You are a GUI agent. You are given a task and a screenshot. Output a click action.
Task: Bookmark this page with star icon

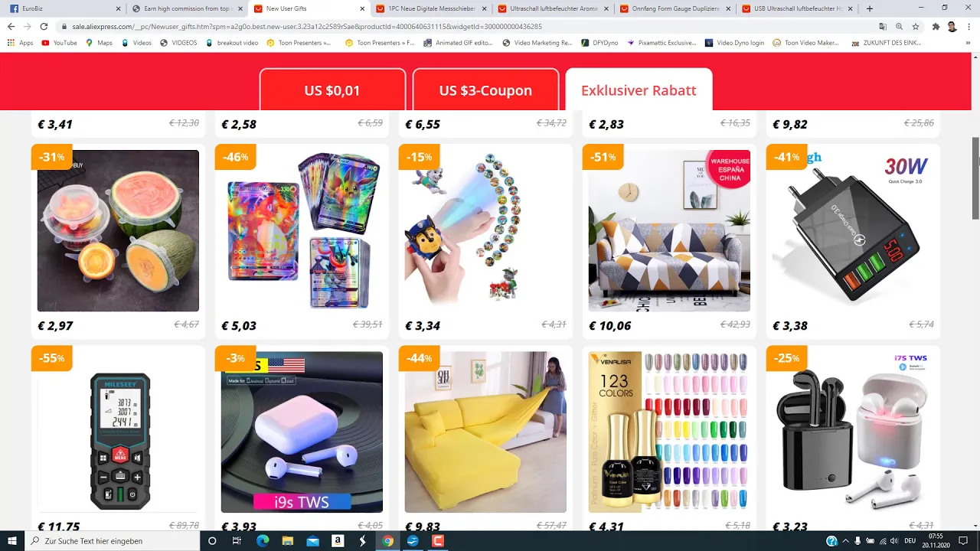click(916, 26)
